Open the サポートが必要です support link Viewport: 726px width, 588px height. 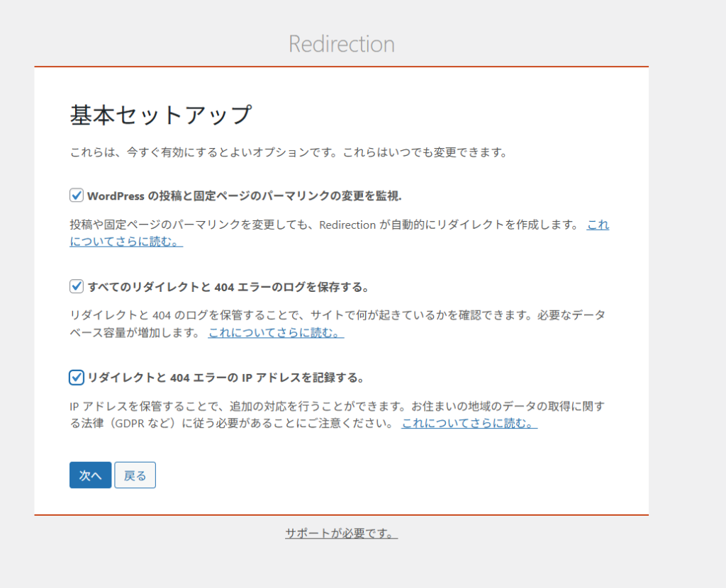tap(341, 533)
